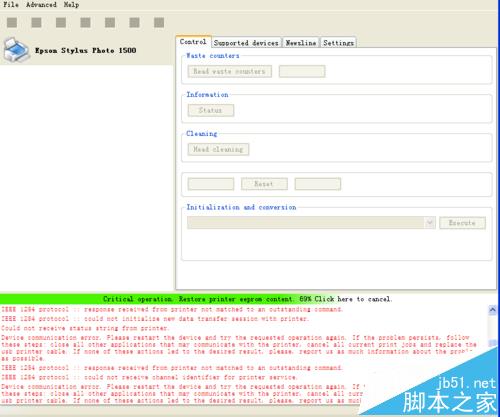Open the Newsline tab
Image resolution: width=500 pixels, height=417 pixels.
(301, 43)
